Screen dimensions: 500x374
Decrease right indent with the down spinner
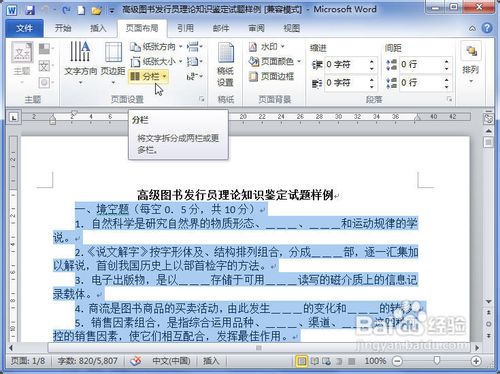point(372,86)
